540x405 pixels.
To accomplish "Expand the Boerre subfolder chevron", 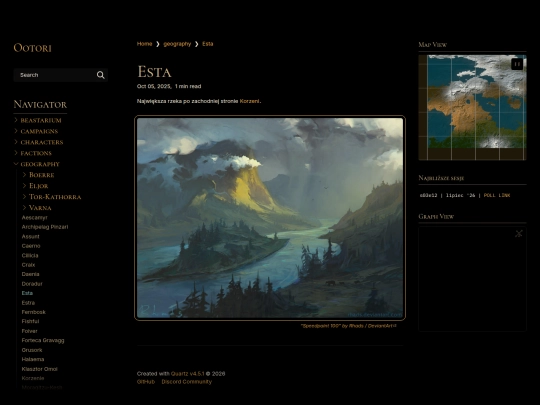I will coord(24,175).
